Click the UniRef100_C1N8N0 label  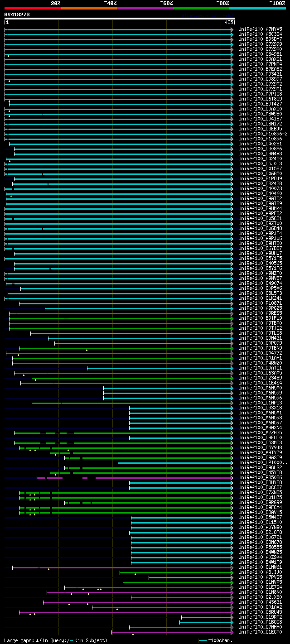click(260, 592)
